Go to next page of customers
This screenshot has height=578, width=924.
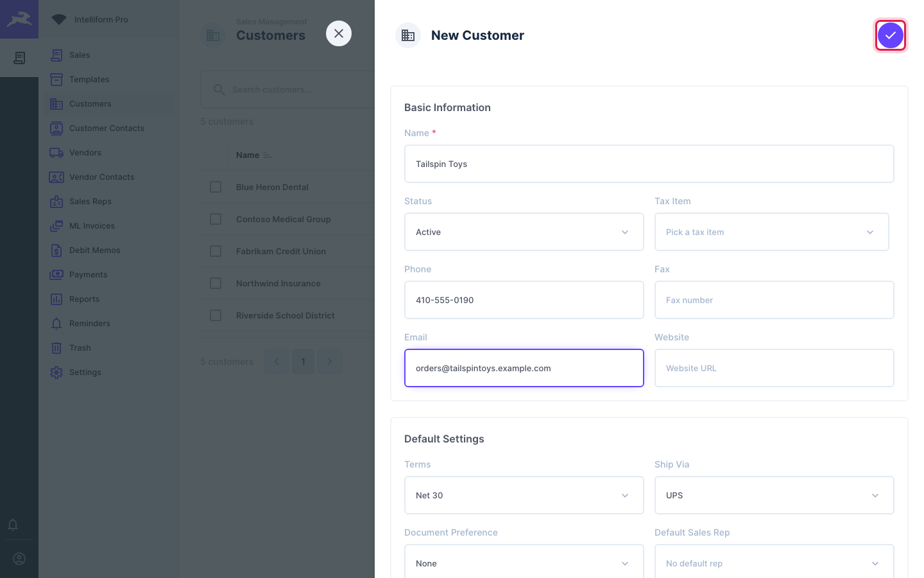tap(330, 362)
